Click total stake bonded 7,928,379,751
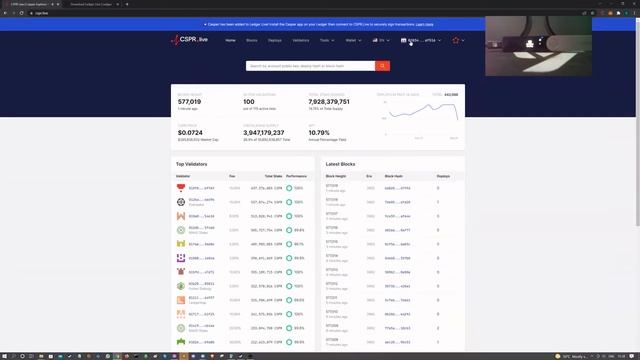Screen dimensions: 640x360 329,102
